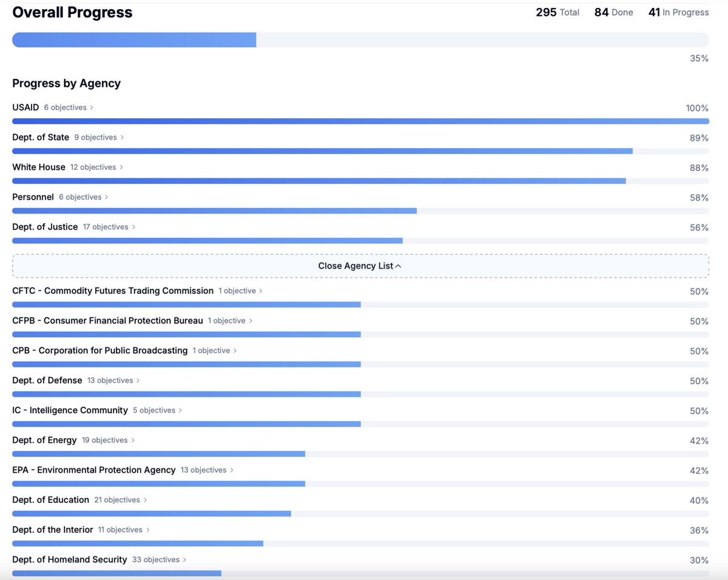Open the Dept. of Education agency name

51,500
